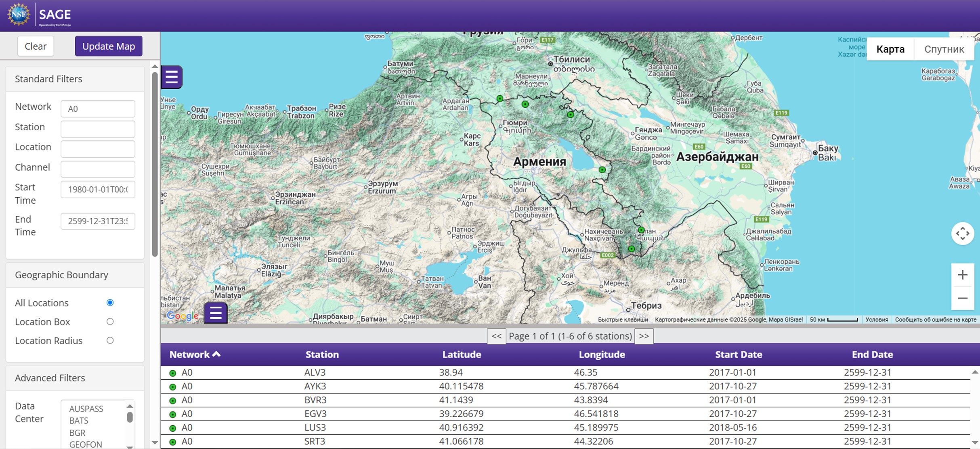The image size is (980, 449).
Task: Click green marker in ALV3 row
Action: point(173,373)
